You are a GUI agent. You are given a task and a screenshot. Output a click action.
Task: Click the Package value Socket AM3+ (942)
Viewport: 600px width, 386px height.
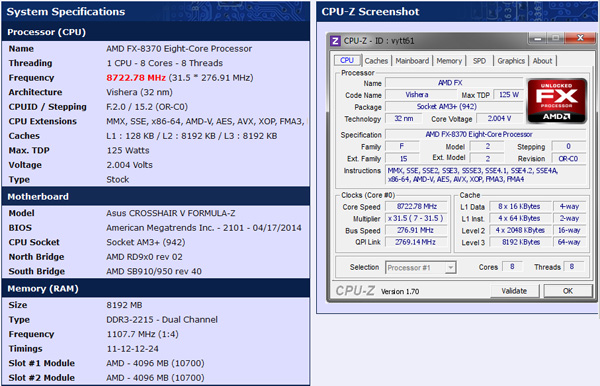click(x=454, y=106)
